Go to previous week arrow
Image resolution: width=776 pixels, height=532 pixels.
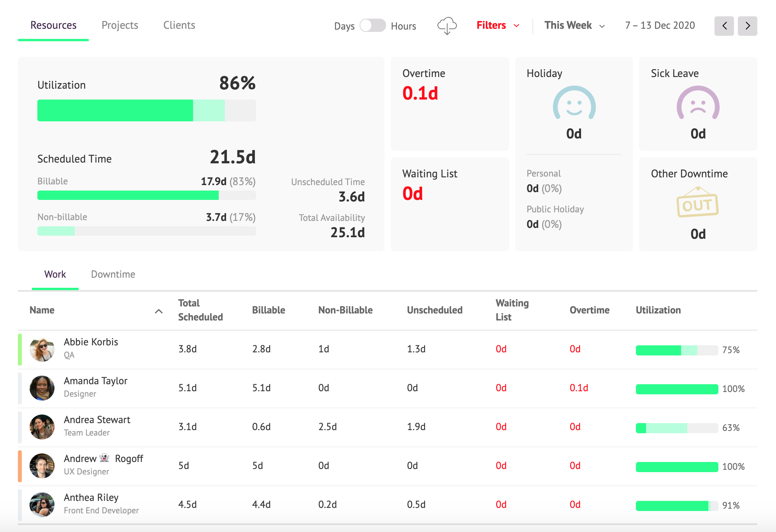pos(724,26)
